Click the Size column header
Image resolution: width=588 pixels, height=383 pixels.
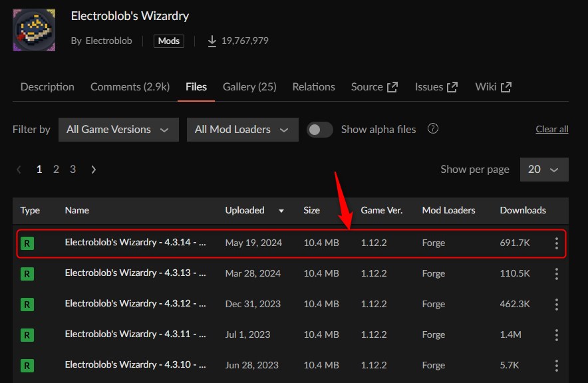pos(311,210)
